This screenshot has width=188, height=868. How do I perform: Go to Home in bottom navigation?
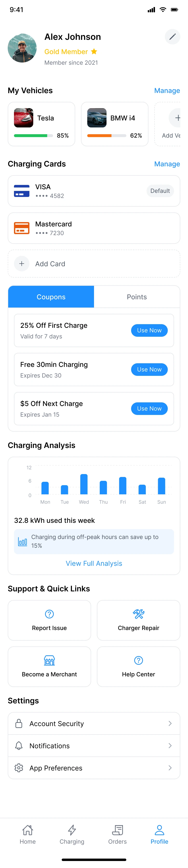(x=27, y=834)
